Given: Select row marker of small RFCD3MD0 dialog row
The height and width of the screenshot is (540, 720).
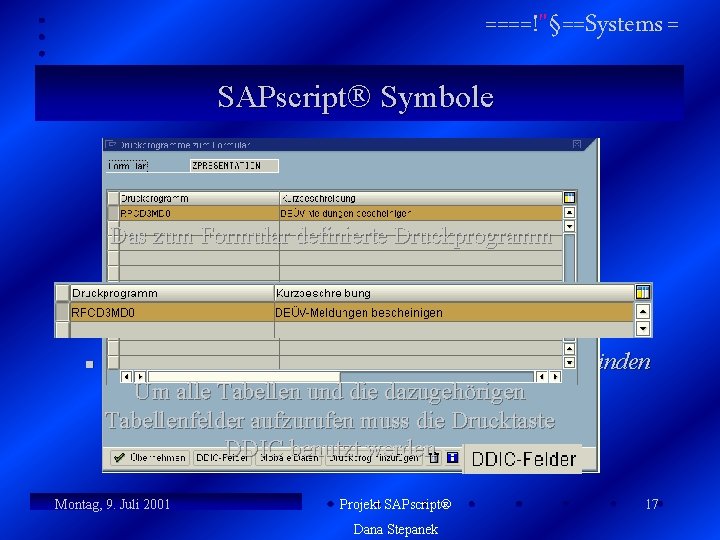Looking at the screenshot, I should [113, 213].
